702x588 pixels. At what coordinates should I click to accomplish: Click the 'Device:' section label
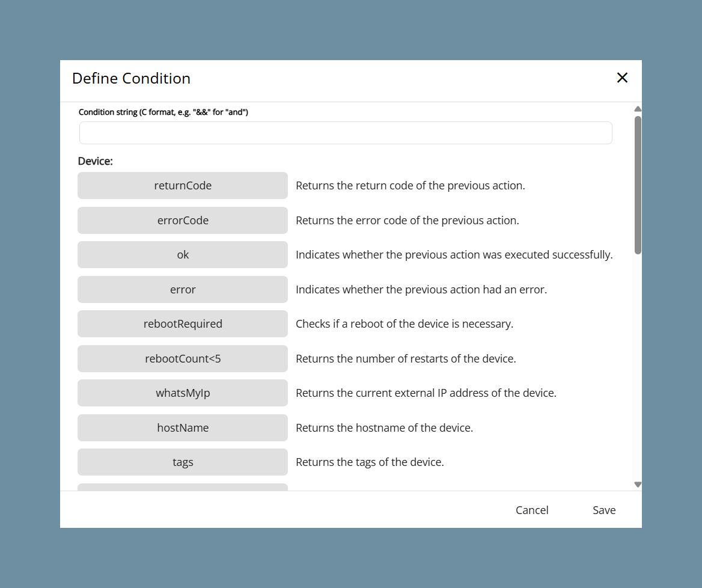point(96,161)
